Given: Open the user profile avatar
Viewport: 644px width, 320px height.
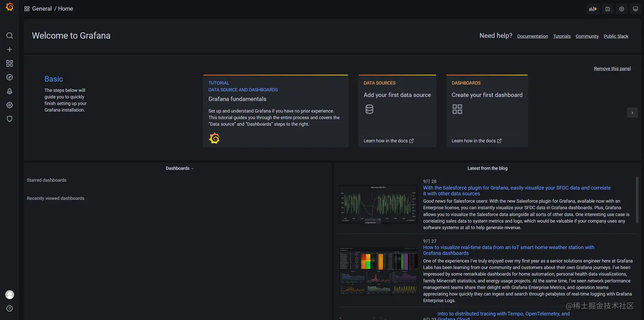Looking at the screenshot, I should tap(9, 294).
